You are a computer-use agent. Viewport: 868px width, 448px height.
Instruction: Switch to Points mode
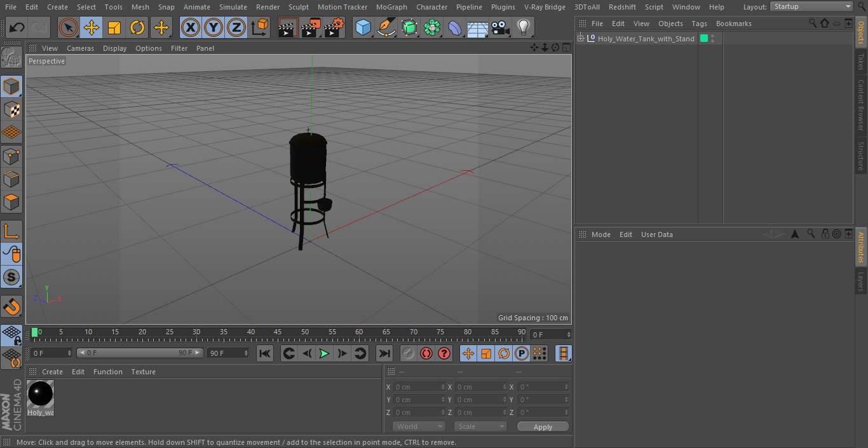point(11,156)
